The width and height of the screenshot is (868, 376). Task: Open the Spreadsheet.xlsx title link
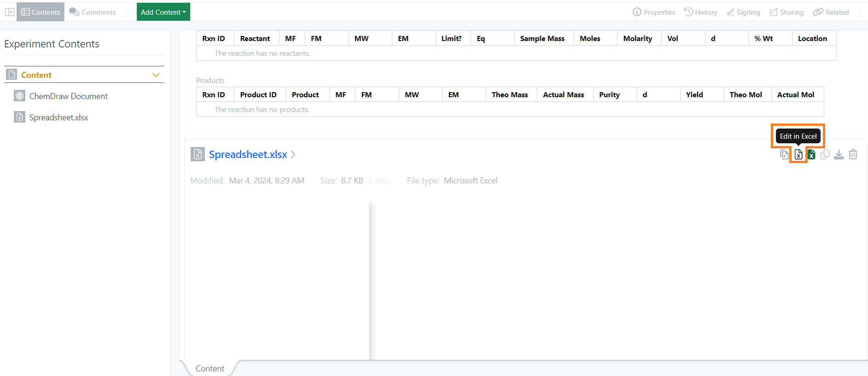coord(248,154)
